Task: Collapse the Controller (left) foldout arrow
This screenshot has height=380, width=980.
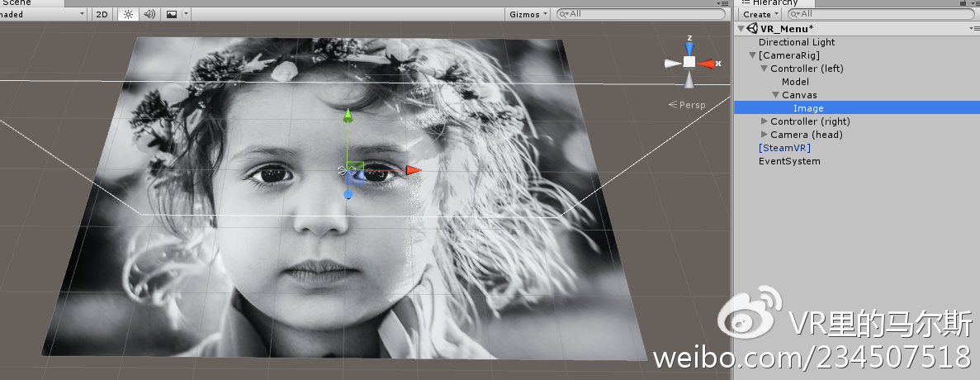Action: point(765,69)
